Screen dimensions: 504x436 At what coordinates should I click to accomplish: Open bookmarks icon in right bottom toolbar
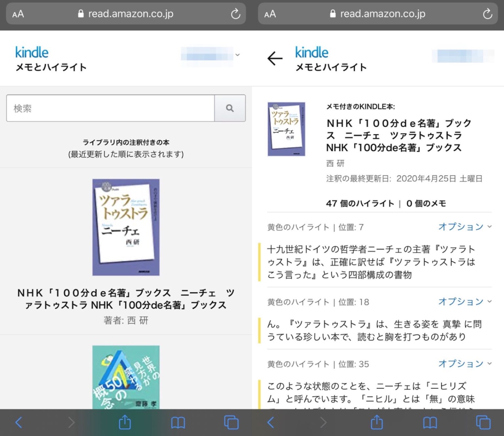tap(430, 423)
